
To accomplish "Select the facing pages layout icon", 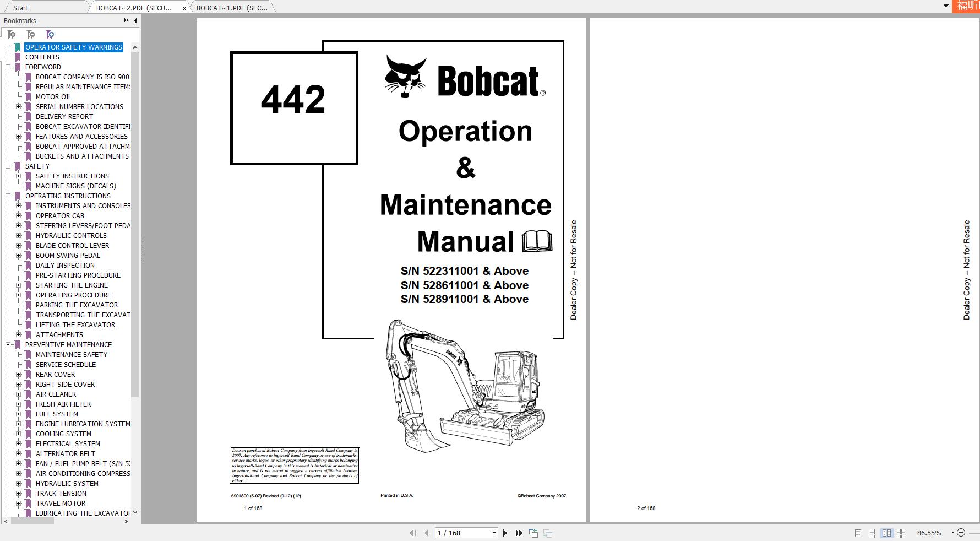I will pyautogui.click(x=887, y=533).
